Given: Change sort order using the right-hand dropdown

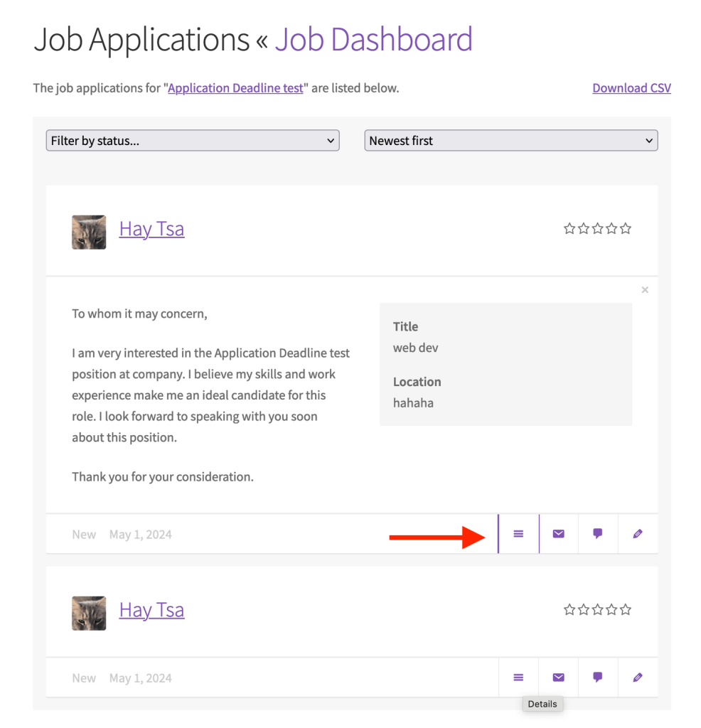Looking at the screenshot, I should coord(510,140).
